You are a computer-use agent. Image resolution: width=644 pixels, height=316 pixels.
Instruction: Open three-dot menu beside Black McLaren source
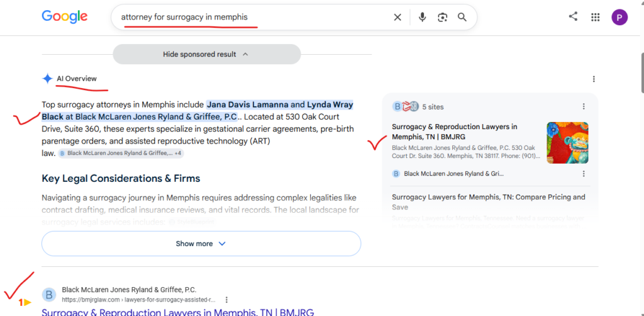[584, 174]
